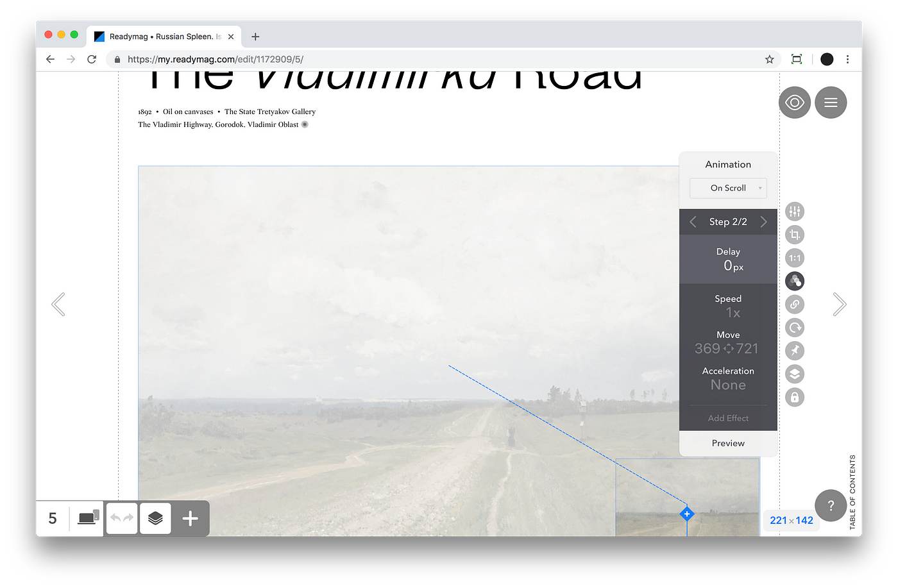Image resolution: width=898 pixels, height=588 pixels.
Task: Click the move direction crosshair icon
Action: pos(728,349)
